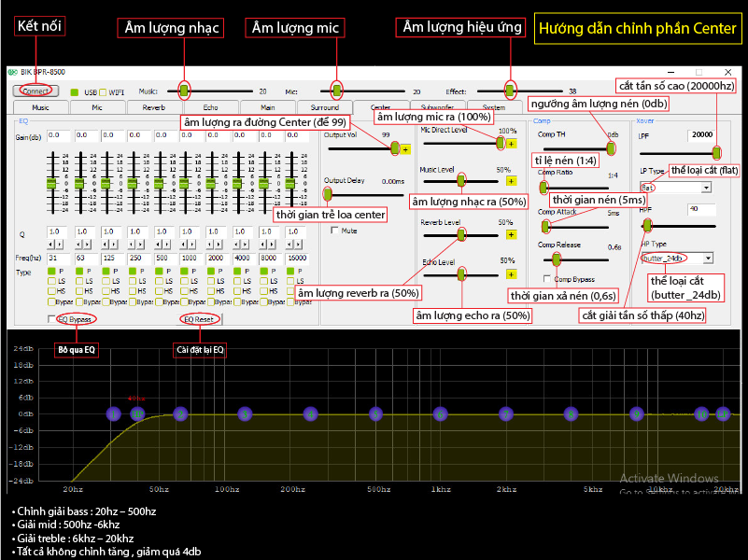Click the plus button beside Reverb Level
Screen dimensions: 748x560
(511, 234)
